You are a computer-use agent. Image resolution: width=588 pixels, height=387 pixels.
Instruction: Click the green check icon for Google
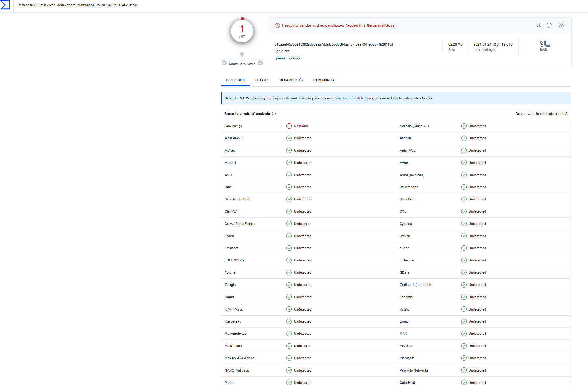tap(289, 285)
